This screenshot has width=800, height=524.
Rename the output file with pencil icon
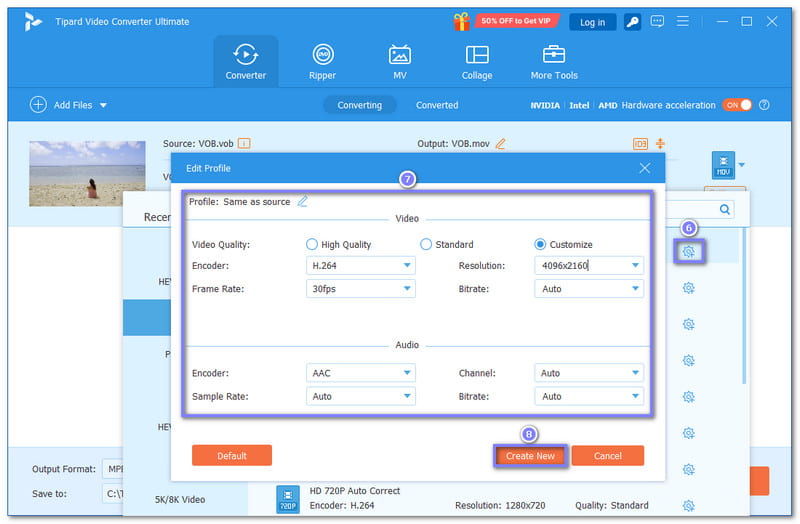[500, 144]
